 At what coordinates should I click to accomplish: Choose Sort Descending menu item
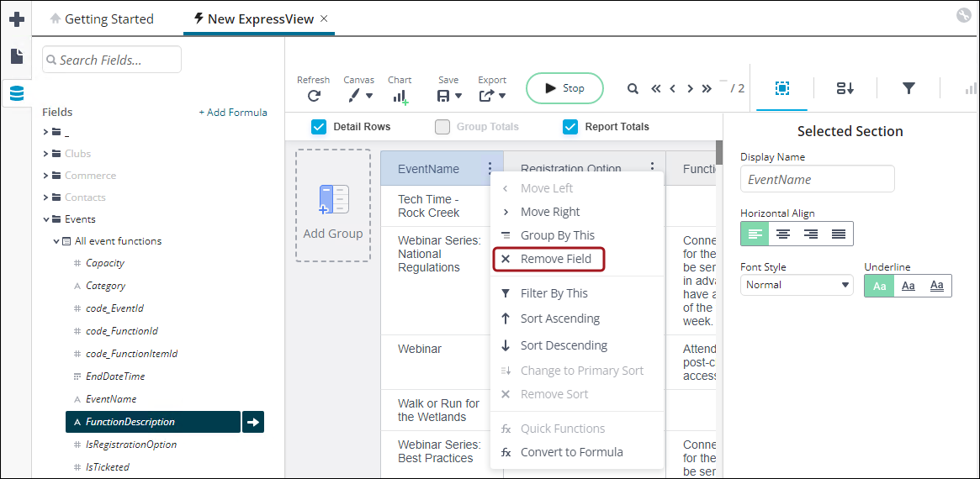click(x=577, y=345)
